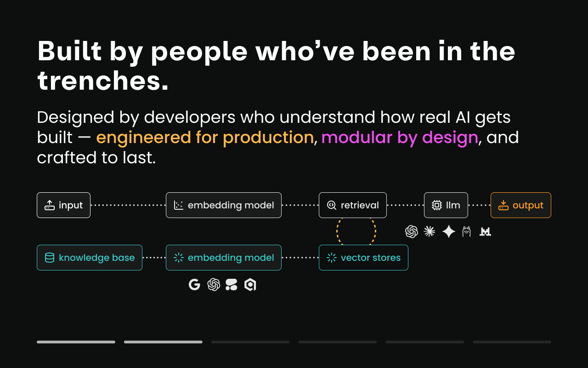The image size is (588, 368).
Task: Click the third embedding provider logo
Action: click(232, 285)
